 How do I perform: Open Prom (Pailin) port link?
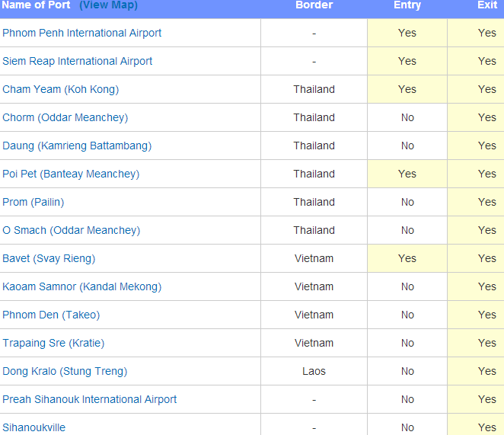click(33, 203)
